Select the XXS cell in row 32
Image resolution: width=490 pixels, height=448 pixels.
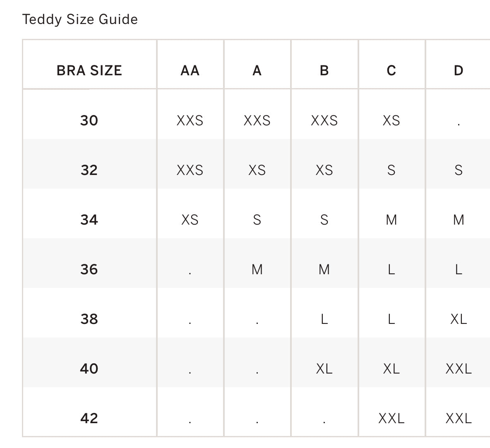coord(190,170)
